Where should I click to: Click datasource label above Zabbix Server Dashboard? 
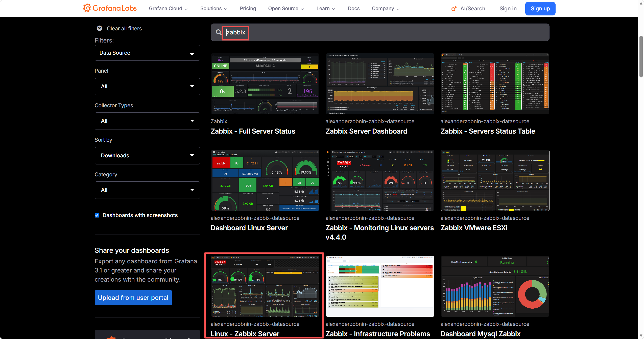pyautogui.click(x=370, y=121)
